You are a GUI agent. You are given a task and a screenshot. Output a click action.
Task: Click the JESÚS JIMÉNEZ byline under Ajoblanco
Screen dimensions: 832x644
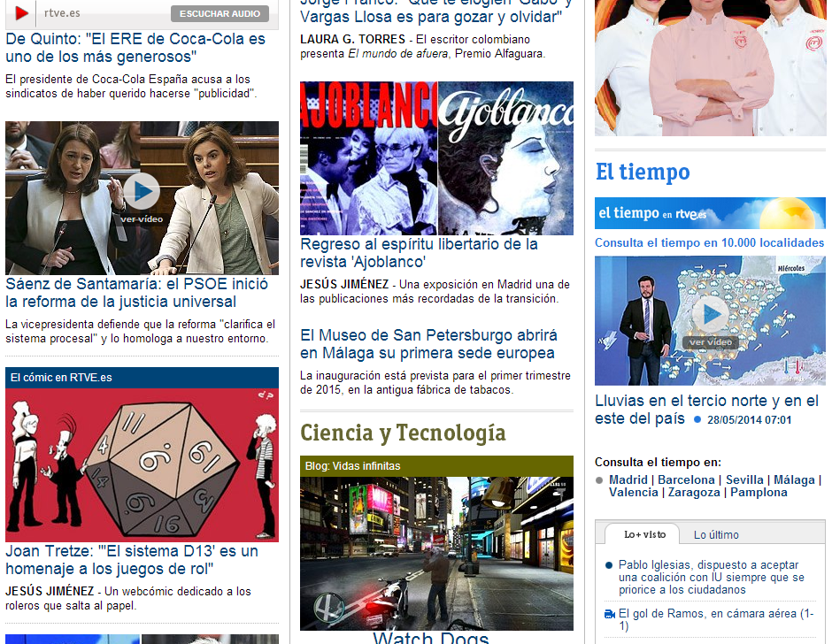click(x=344, y=284)
